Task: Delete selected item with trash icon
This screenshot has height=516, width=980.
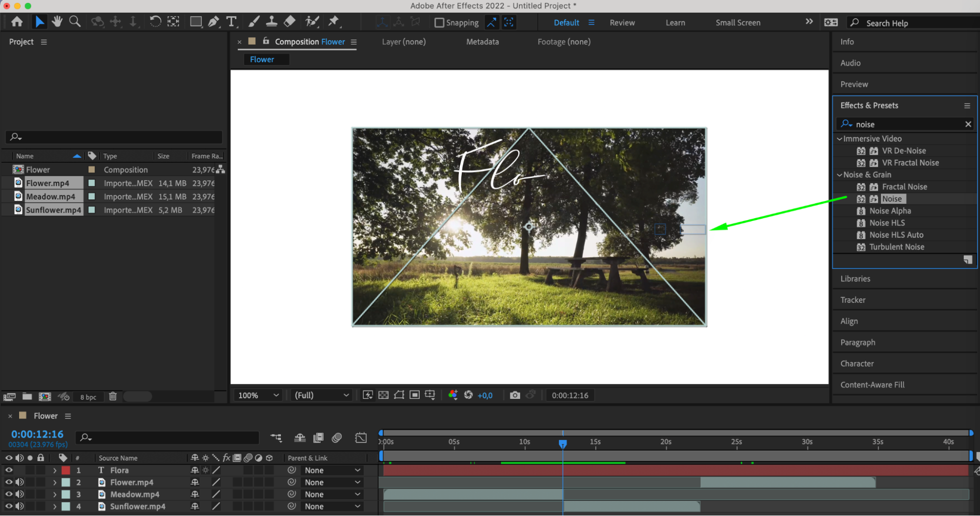Action: pos(113,396)
